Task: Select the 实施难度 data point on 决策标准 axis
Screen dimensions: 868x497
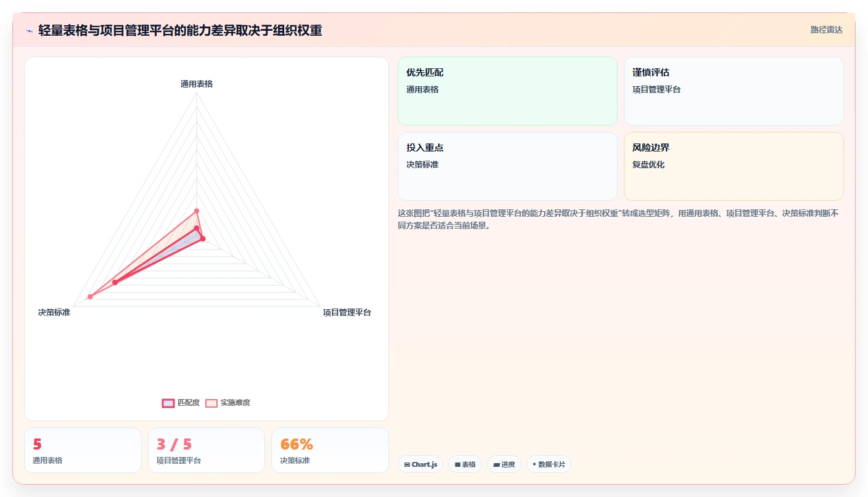Action: tap(90, 296)
